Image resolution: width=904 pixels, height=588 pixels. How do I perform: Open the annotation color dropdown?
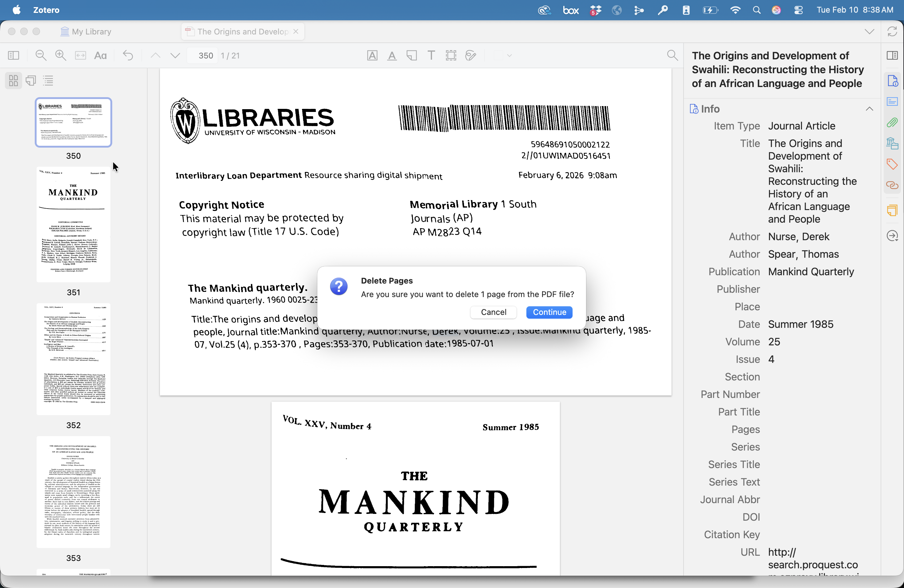click(x=510, y=55)
